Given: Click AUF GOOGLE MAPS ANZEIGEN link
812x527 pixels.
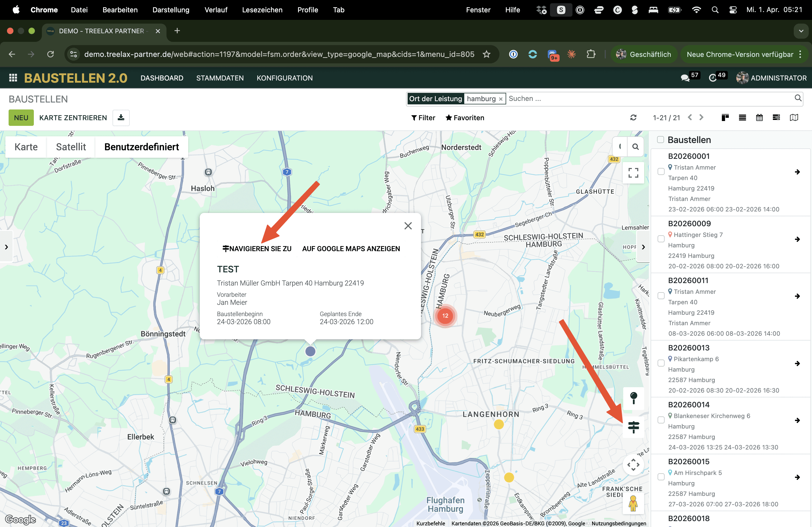Looking at the screenshot, I should click(351, 249).
